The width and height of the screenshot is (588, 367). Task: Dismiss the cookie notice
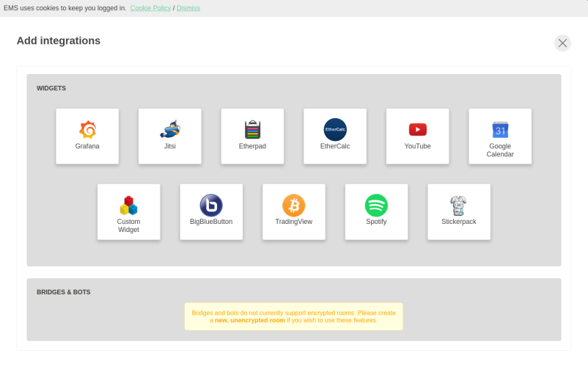(188, 8)
